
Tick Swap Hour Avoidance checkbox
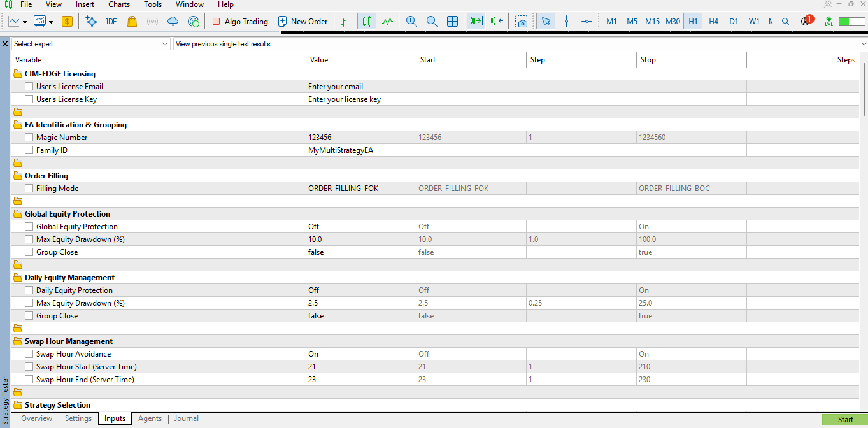[x=29, y=354]
